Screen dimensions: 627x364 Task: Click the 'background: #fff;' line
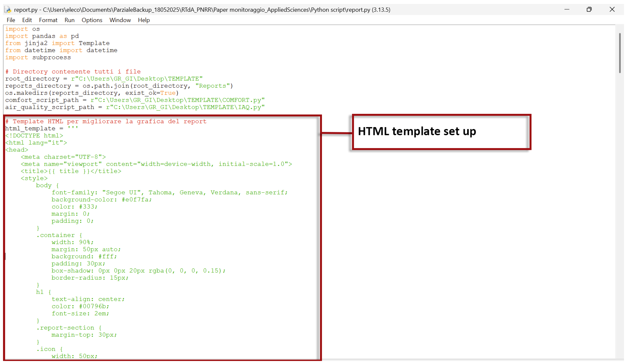tap(84, 257)
